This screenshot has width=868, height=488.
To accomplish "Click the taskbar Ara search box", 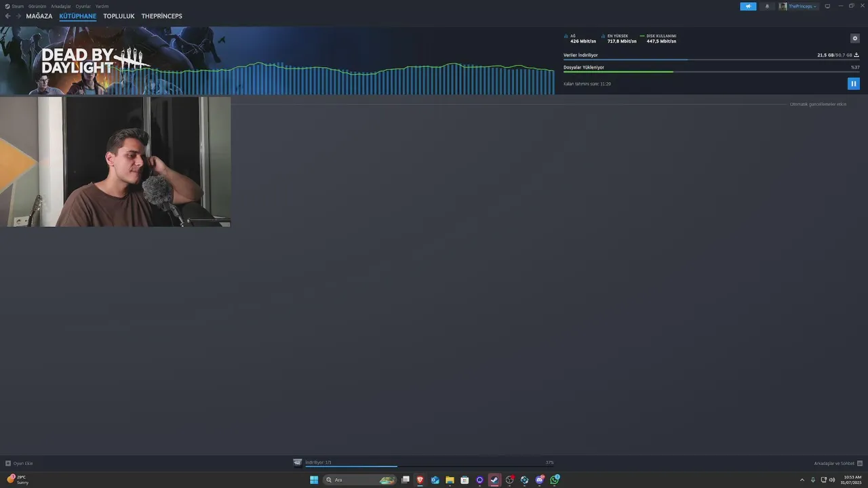I will pyautogui.click(x=359, y=480).
